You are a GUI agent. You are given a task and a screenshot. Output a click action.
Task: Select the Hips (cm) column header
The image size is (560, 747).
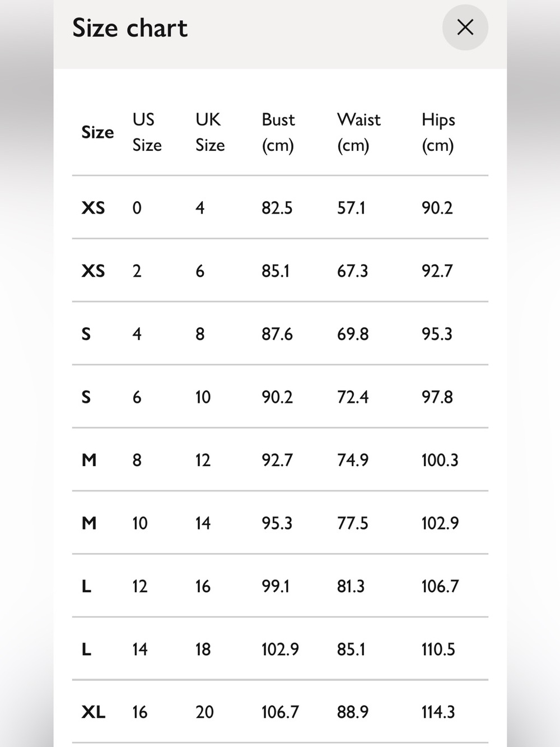[x=438, y=132]
